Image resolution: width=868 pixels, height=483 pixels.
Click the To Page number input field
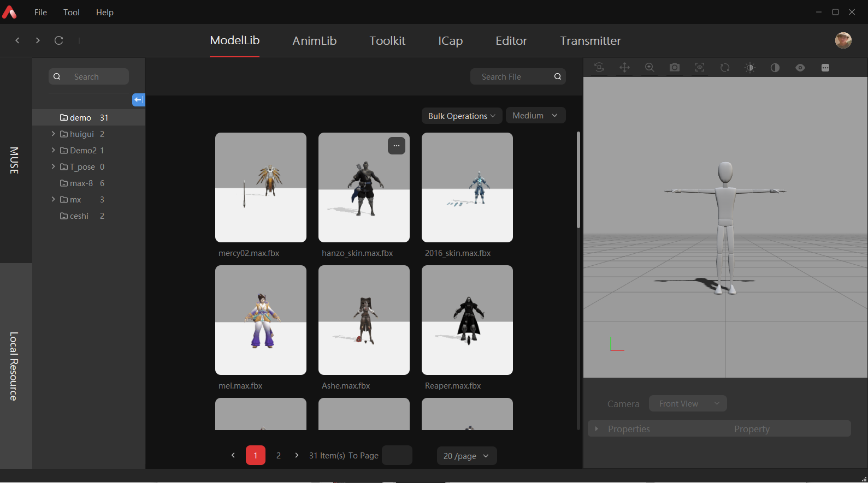coord(397,455)
